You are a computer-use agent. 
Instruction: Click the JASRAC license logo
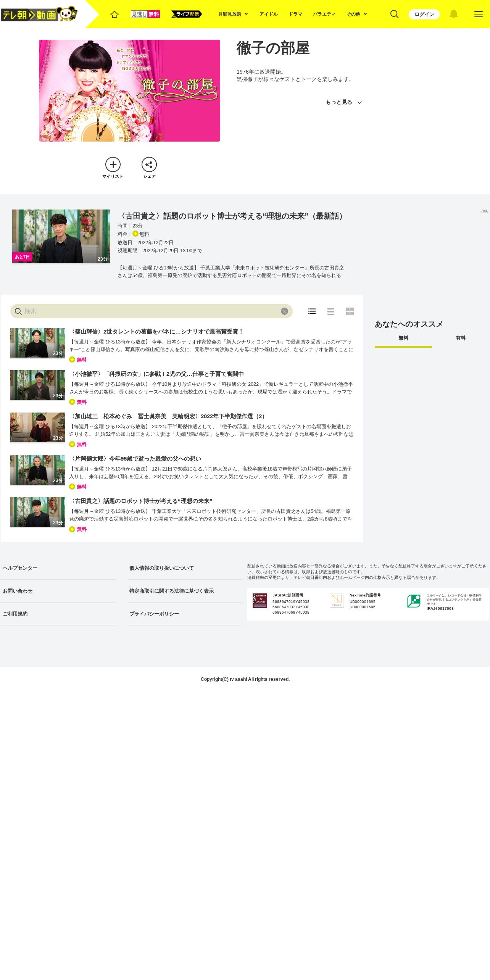(x=260, y=601)
